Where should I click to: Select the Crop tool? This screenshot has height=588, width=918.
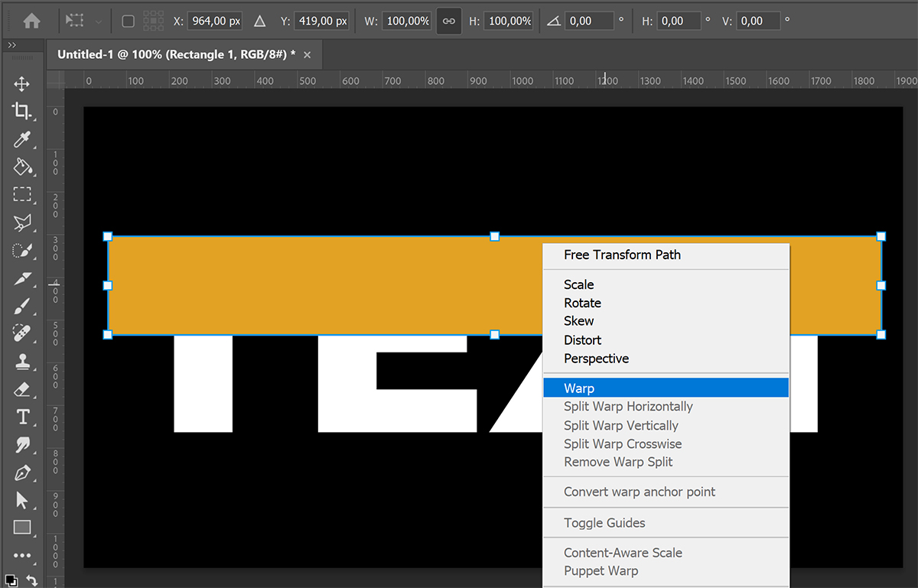click(x=22, y=112)
